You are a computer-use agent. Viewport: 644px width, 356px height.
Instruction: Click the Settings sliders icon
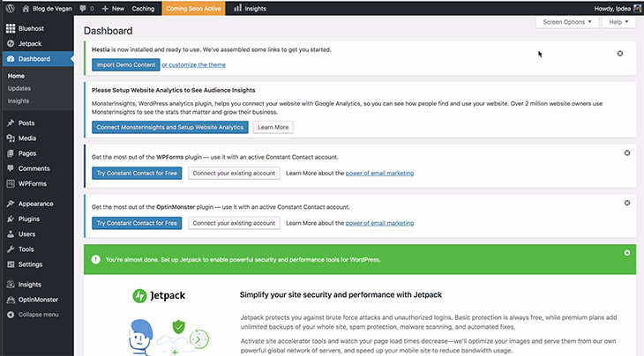[11, 264]
